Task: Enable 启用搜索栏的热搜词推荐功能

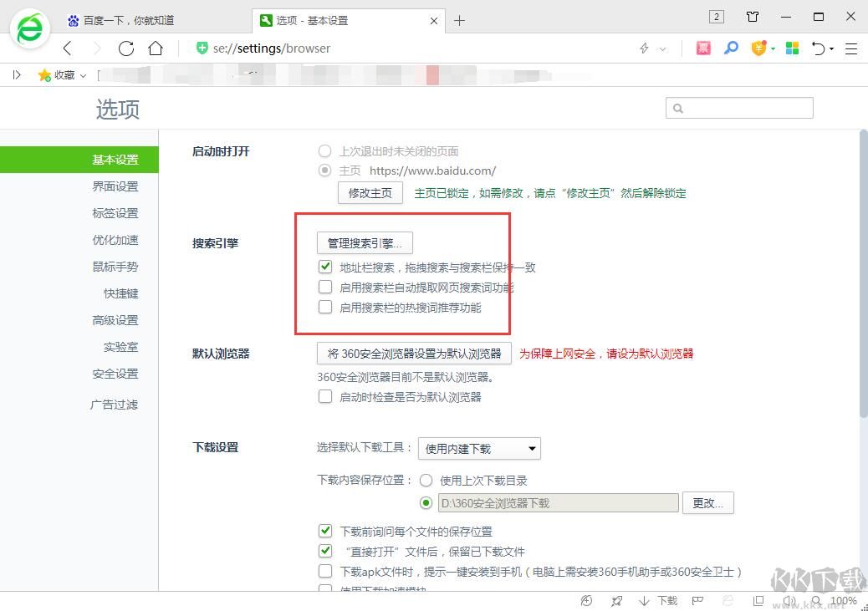Action: [324, 307]
